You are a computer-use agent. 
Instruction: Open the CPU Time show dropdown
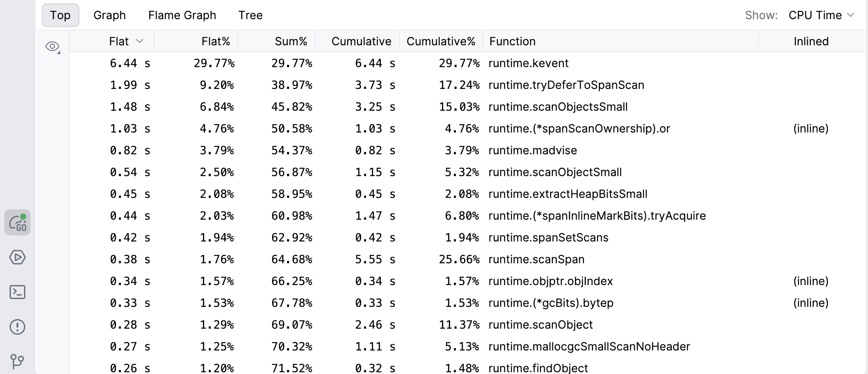click(821, 15)
